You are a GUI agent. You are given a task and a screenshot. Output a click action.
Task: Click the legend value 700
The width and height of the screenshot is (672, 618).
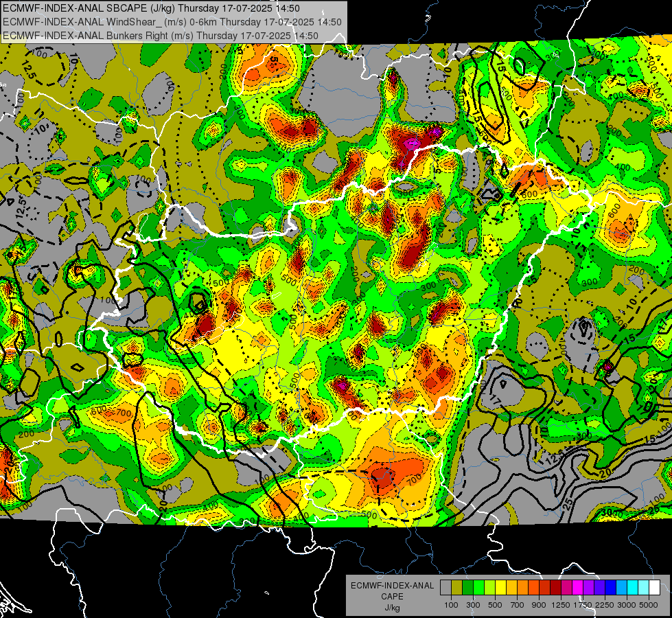coord(518,605)
